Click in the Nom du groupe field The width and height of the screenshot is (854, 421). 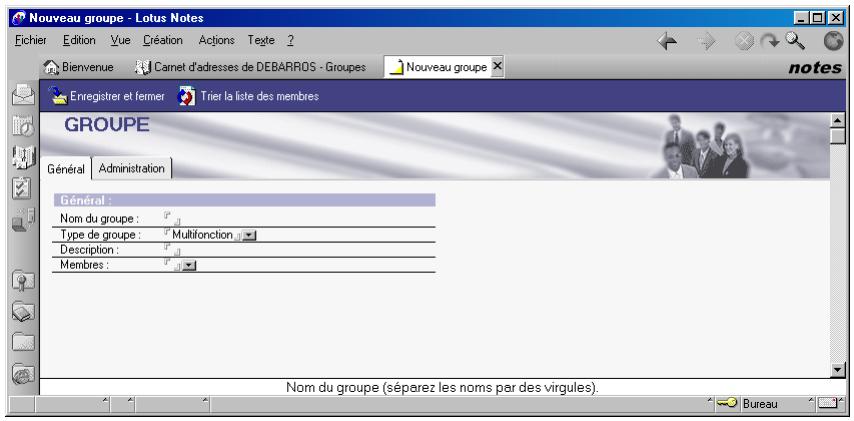[x=172, y=219]
